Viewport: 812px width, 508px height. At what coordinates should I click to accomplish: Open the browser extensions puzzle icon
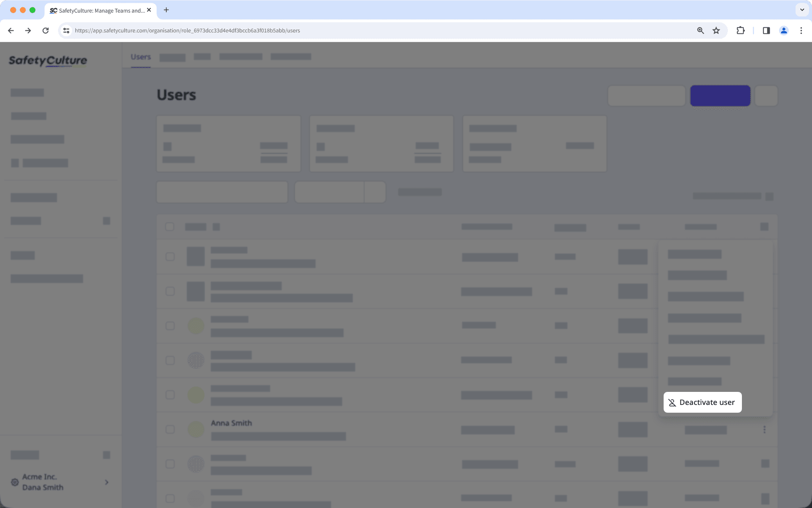click(740, 30)
